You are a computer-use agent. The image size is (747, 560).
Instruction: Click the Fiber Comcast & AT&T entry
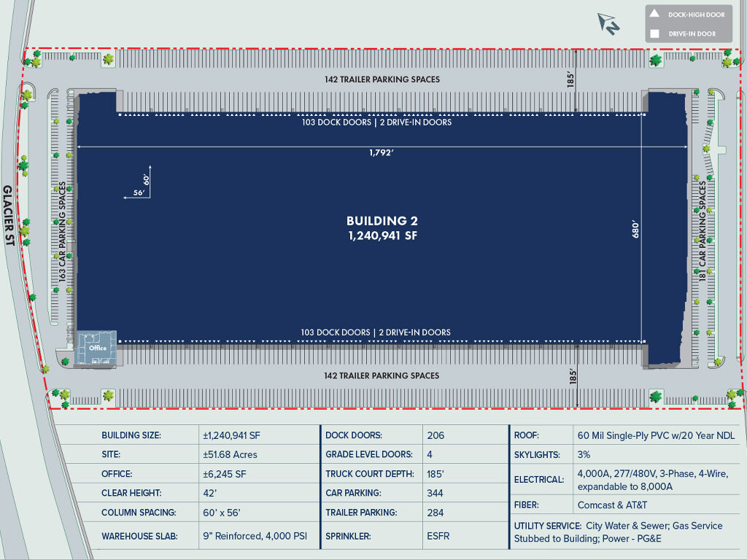coord(624,505)
